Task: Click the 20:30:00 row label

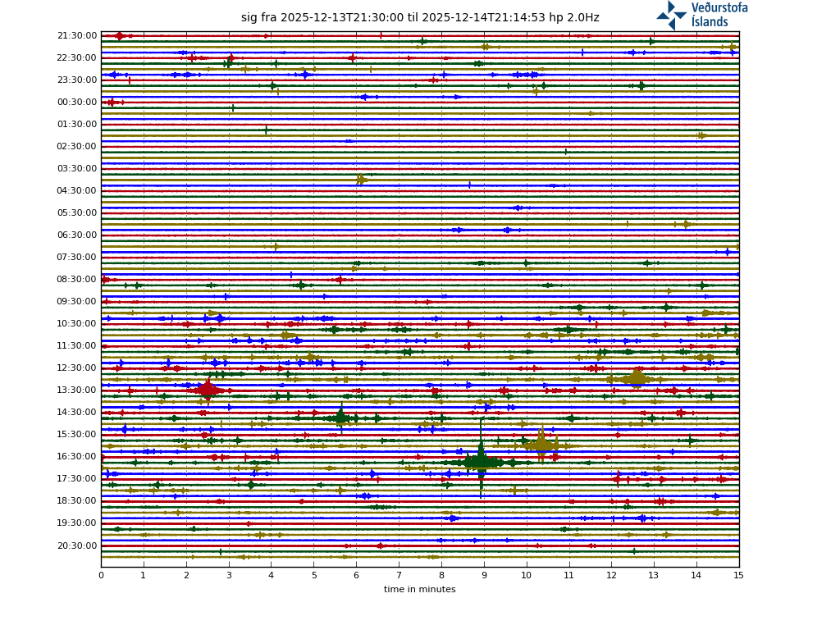Action: 77,546
